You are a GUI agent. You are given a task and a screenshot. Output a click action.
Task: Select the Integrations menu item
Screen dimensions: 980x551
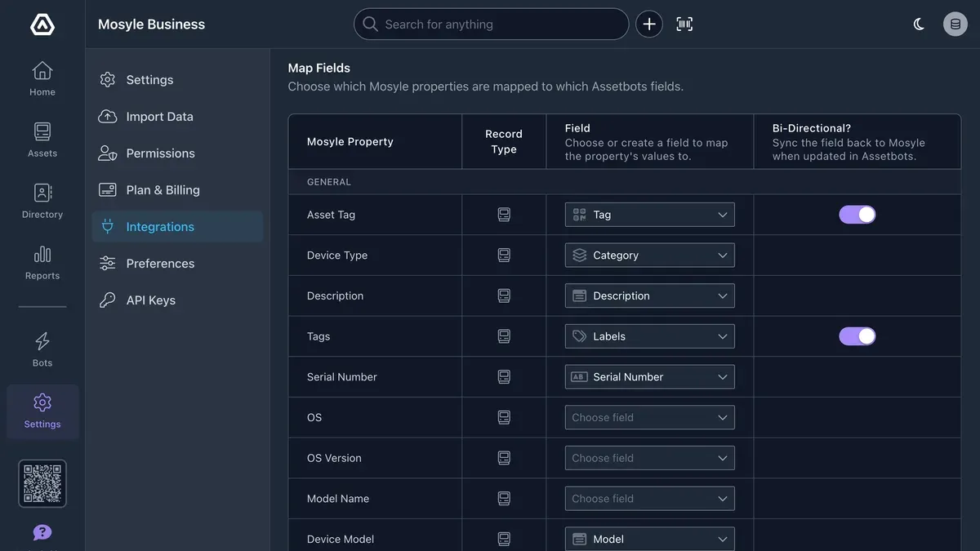[177, 227]
